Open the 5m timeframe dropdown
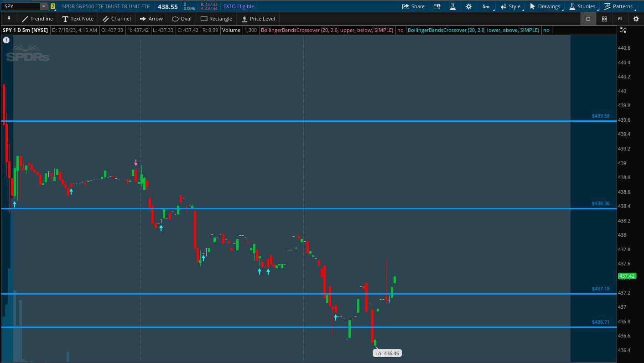 point(486,6)
